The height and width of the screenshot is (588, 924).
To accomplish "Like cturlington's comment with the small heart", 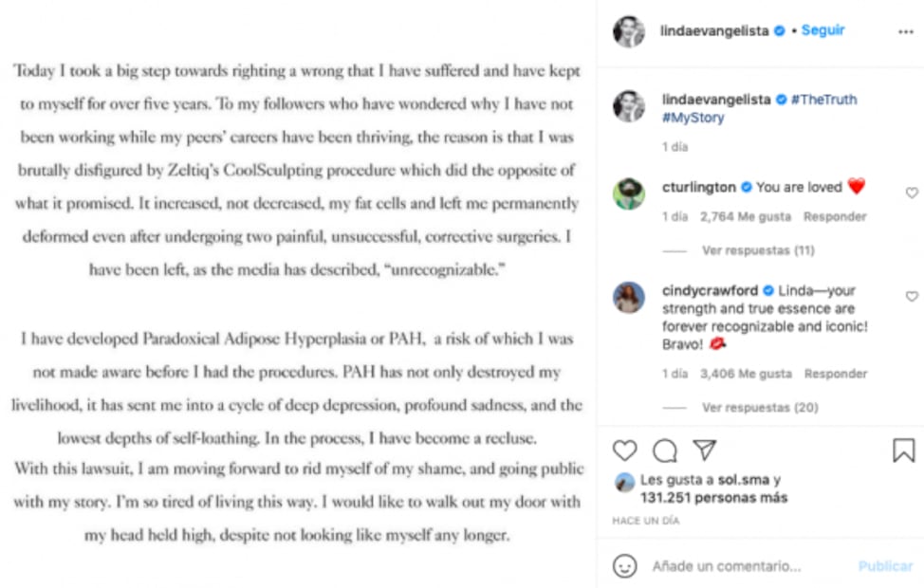I will 912,193.
